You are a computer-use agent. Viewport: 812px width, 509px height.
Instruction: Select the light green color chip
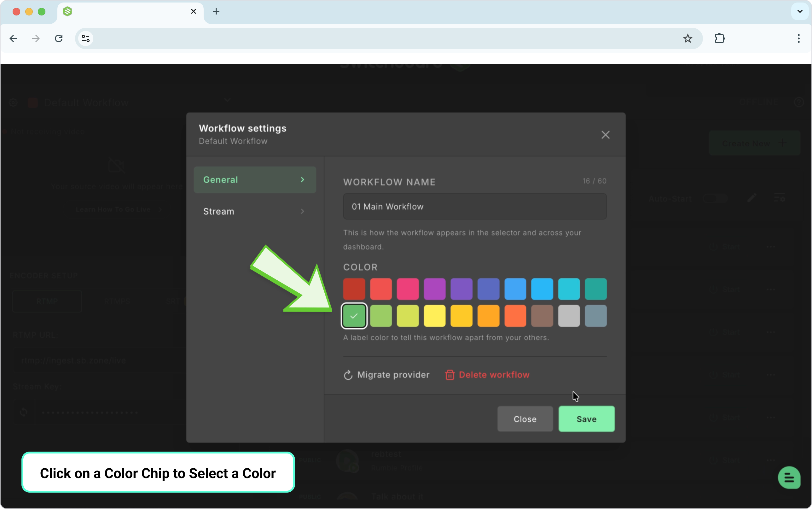(381, 316)
